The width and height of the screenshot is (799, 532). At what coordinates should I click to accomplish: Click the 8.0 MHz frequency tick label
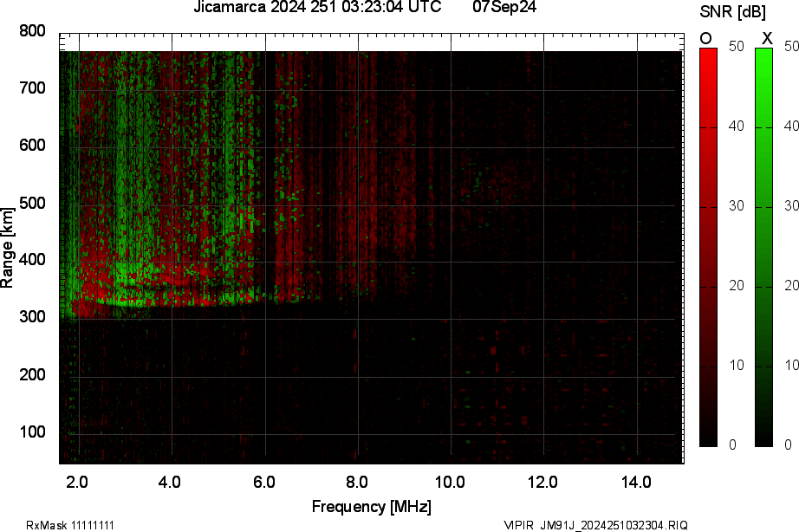click(357, 481)
